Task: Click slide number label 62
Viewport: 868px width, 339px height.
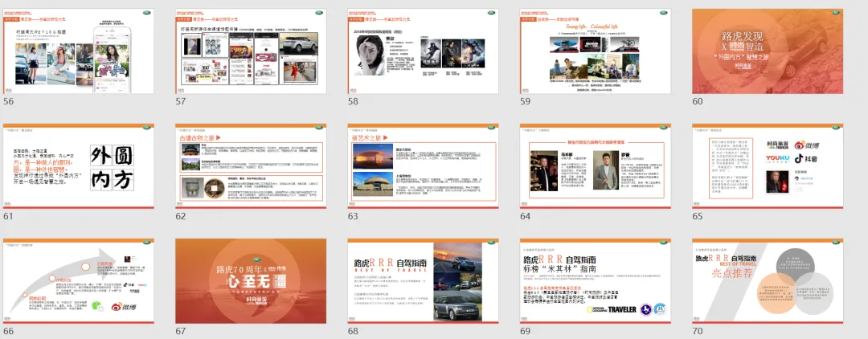Action: [x=181, y=216]
